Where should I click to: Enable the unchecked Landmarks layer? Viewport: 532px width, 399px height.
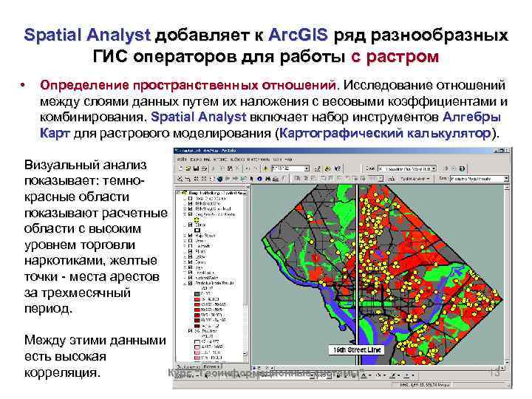[x=190, y=246]
